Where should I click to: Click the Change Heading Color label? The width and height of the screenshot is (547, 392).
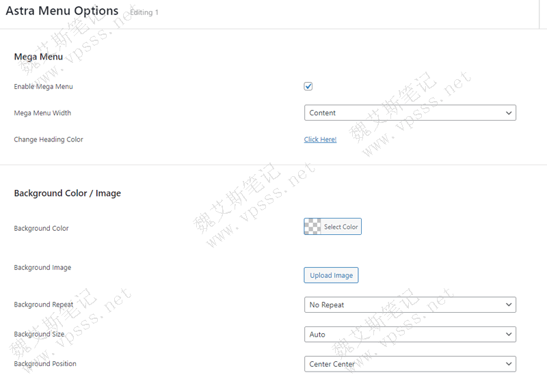(49, 139)
